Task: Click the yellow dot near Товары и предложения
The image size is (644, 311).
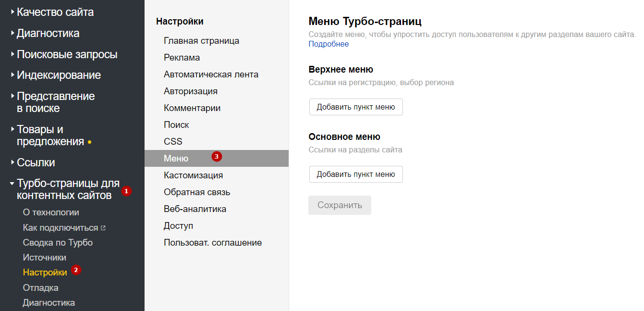Action: click(x=90, y=142)
